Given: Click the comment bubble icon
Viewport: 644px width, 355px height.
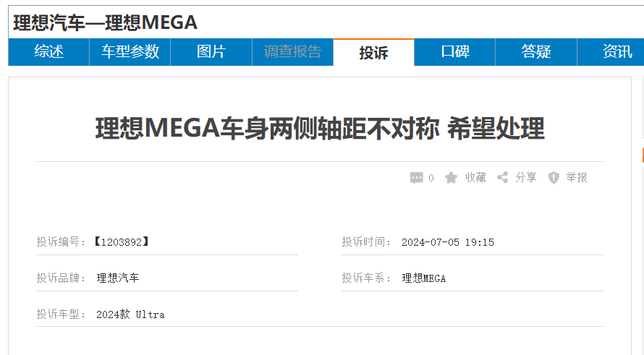Looking at the screenshot, I should (416, 178).
